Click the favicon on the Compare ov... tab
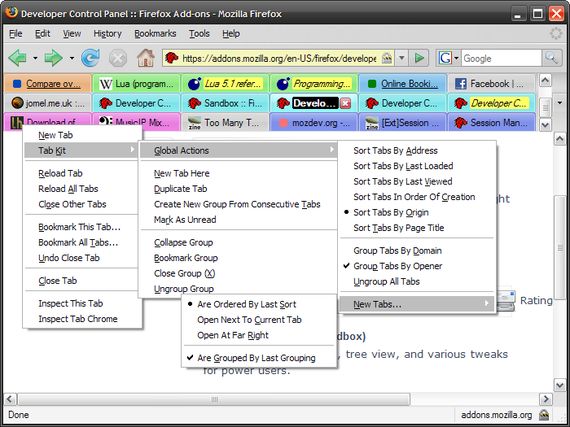570x427 pixels. 17,84
